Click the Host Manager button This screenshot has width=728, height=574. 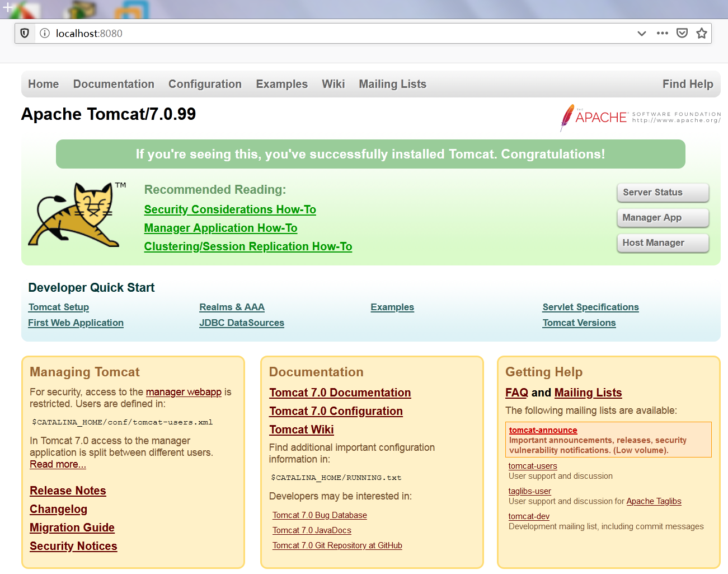point(663,243)
